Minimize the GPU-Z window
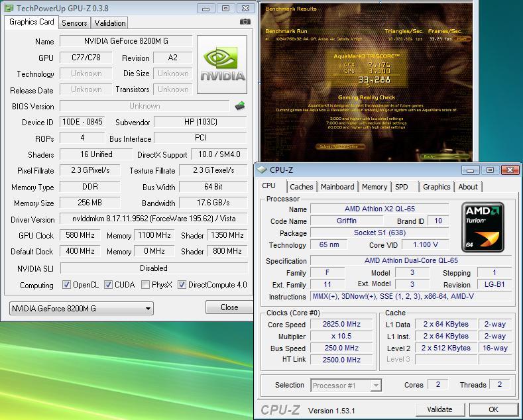 tap(205, 9)
